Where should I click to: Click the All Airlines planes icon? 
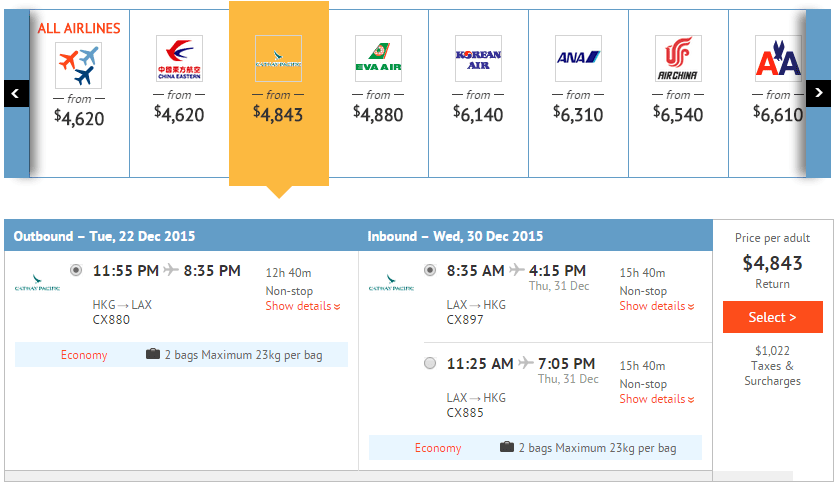coord(79,65)
